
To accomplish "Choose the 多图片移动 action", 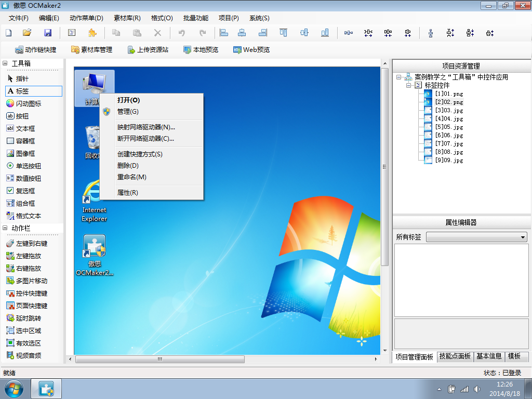I will [x=27, y=281].
